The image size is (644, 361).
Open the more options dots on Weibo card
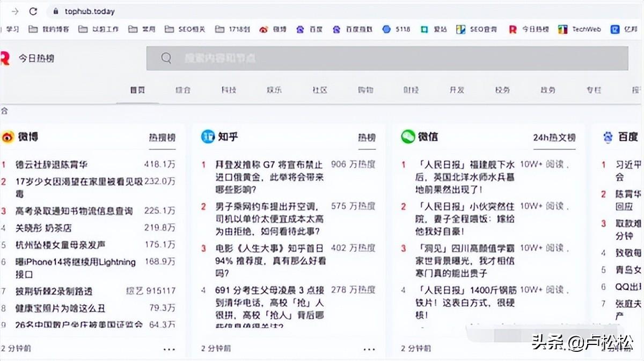pyautogui.click(x=169, y=348)
